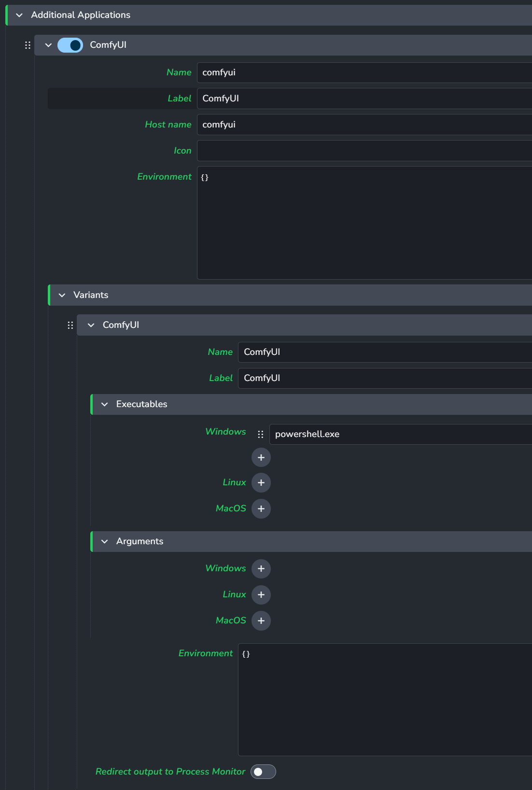Image resolution: width=532 pixels, height=790 pixels.
Task: Click the 'Windows' label under Executables
Action: tap(225, 431)
